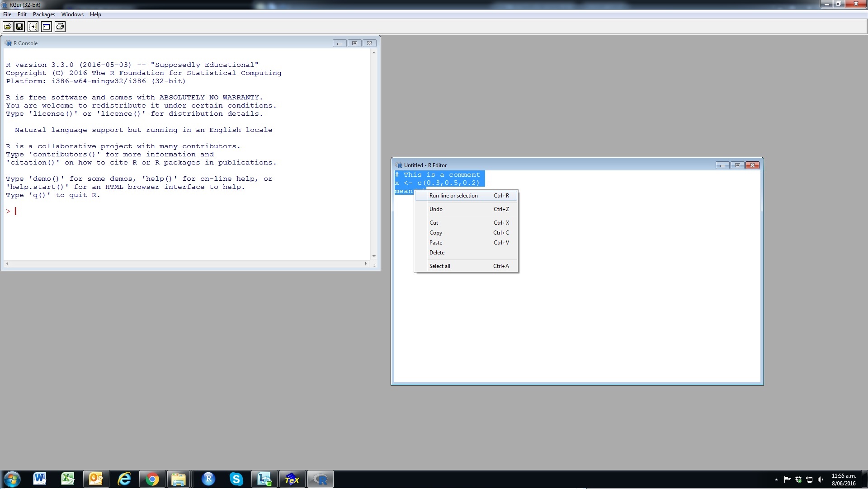Viewport: 868px width, 489px height.
Task: Open Google Chrome from the taskbar
Action: [152, 479]
